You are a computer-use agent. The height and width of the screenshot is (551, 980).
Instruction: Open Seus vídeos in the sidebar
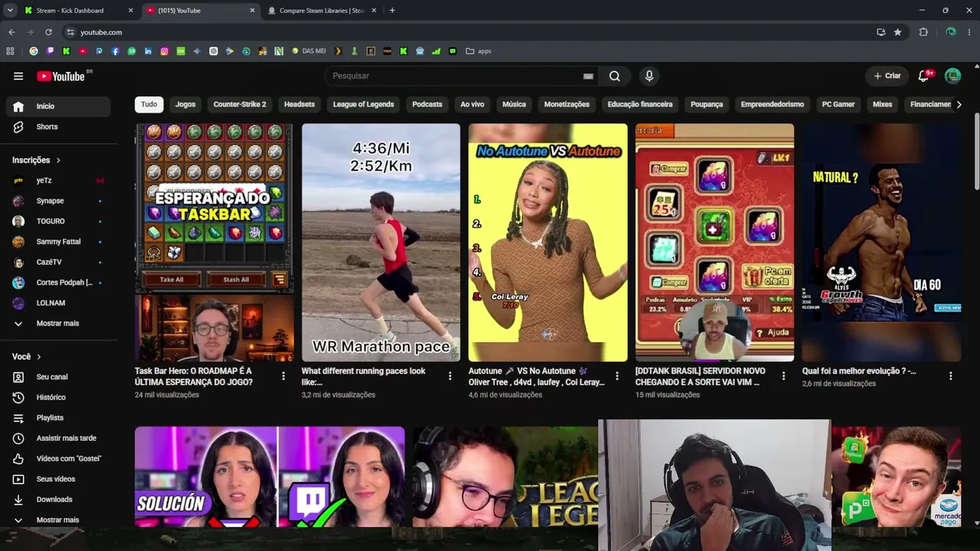coord(58,479)
